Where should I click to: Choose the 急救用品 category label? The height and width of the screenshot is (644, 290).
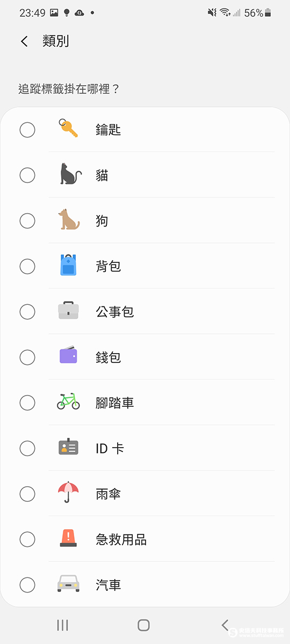click(x=121, y=539)
